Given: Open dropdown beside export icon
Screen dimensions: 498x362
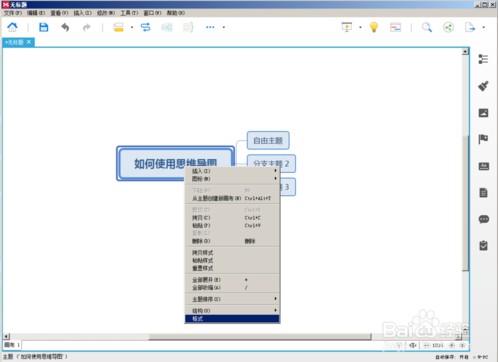Looking at the screenshot, I should 484,27.
